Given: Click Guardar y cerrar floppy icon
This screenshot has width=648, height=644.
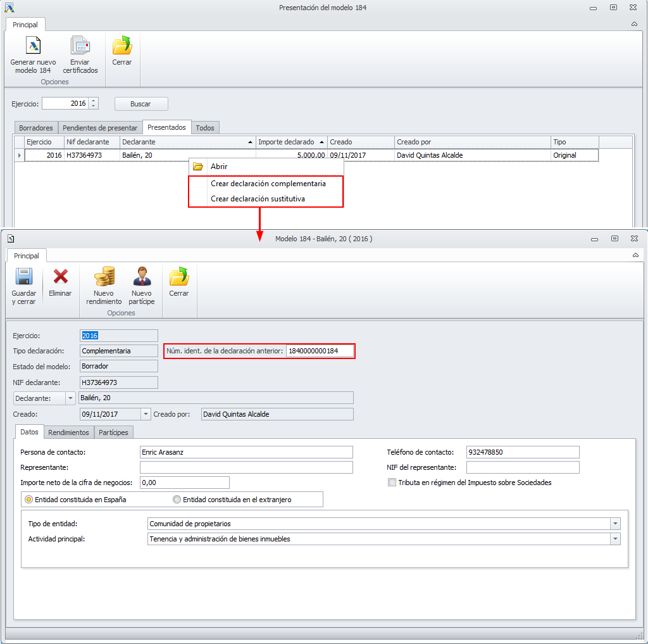Looking at the screenshot, I should tap(24, 276).
